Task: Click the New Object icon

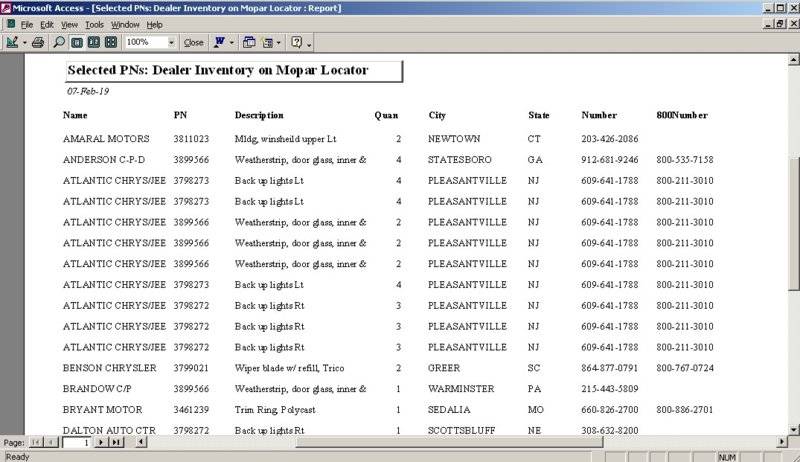Action: pos(267,43)
